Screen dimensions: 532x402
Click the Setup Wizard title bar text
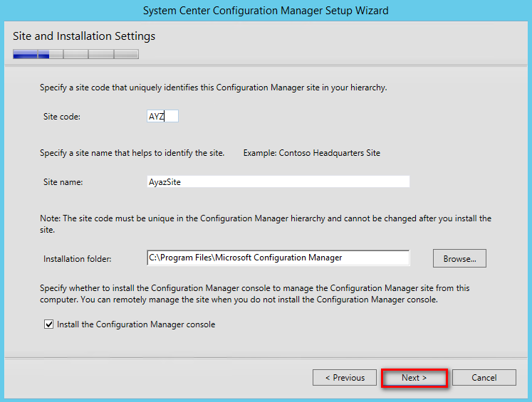tap(266, 11)
